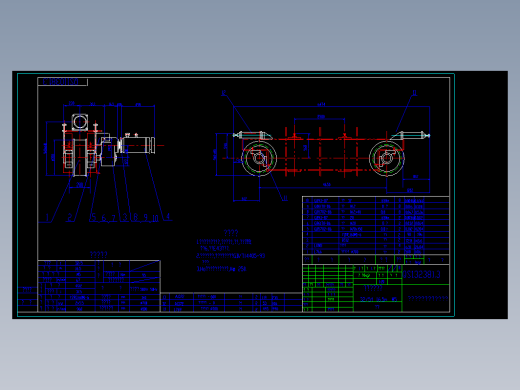Click the motor body in the left view

(136, 146)
